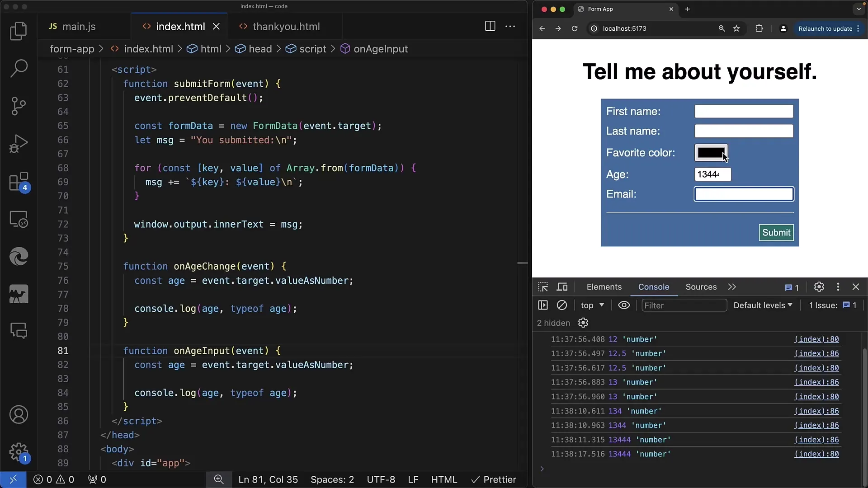The width and height of the screenshot is (868, 488).
Task: Click the Favorite color swatch input
Action: pyautogui.click(x=711, y=153)
